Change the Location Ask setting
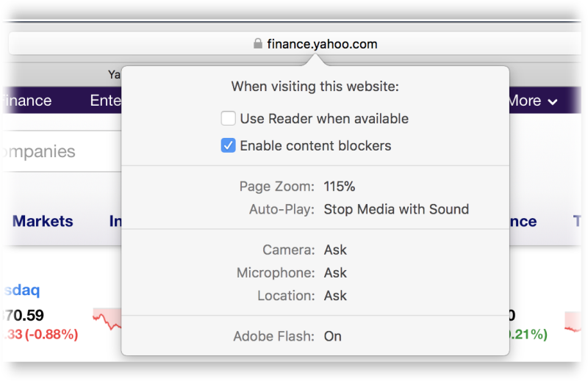Screen dimensions: 588x381 [x=335, y=296]
